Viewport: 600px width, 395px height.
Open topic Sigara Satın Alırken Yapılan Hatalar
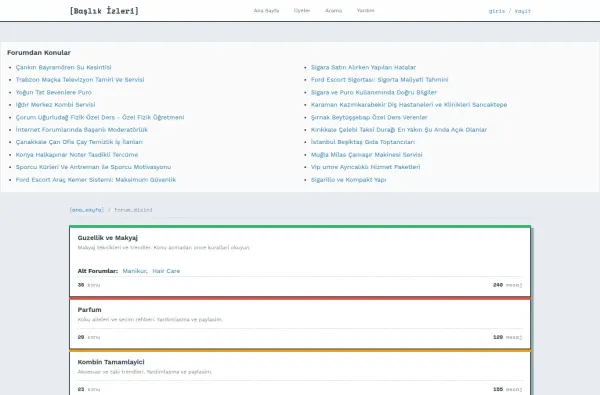[363, 67]
